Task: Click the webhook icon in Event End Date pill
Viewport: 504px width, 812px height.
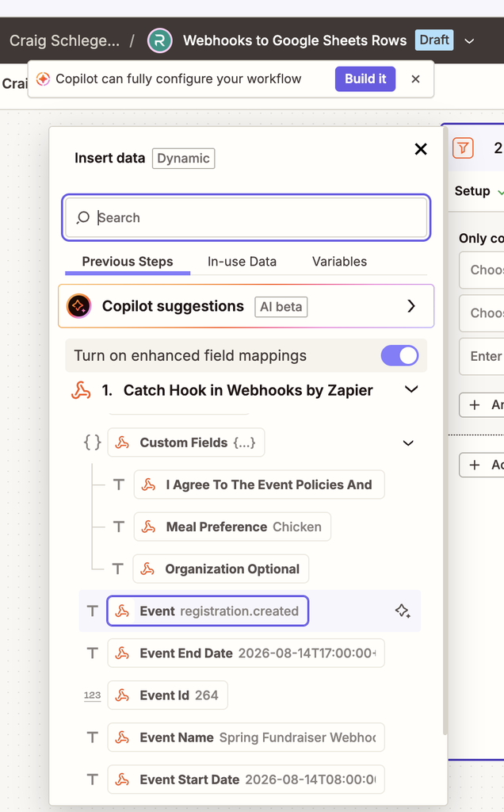Action: point(122,653)
